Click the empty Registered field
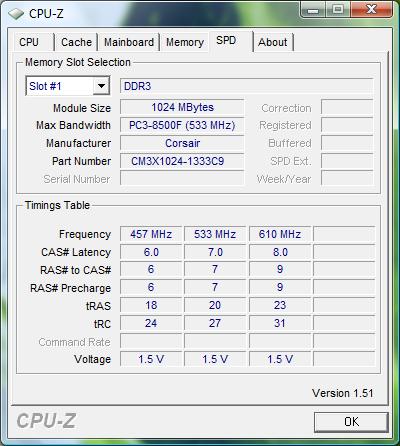The height and width of the screenshot is (446, 400). point(347,125)
